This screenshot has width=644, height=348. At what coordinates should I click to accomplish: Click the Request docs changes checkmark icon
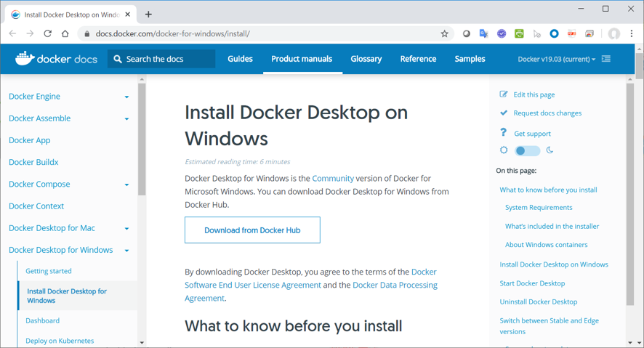[504, 113]
